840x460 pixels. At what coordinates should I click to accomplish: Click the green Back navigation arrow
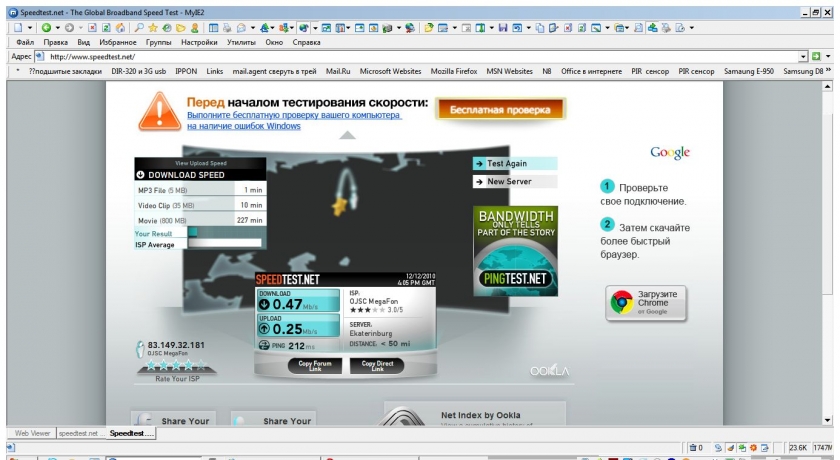pos(47,28)
